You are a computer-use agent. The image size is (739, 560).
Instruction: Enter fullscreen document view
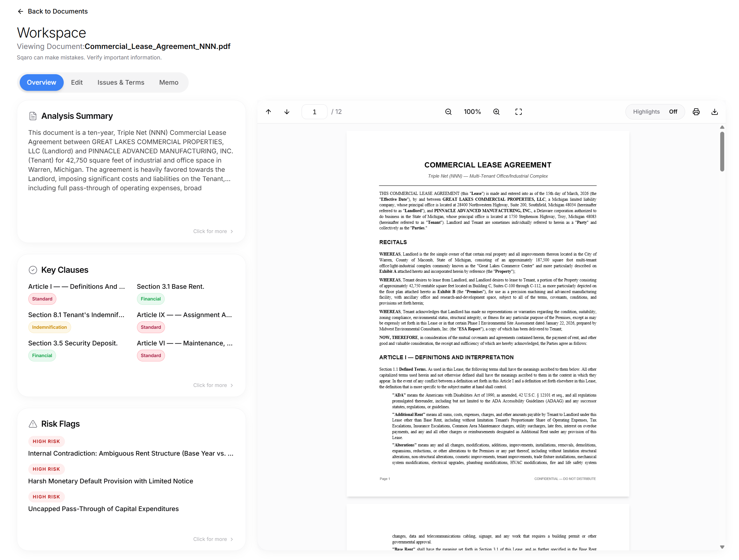click(518, 111)
